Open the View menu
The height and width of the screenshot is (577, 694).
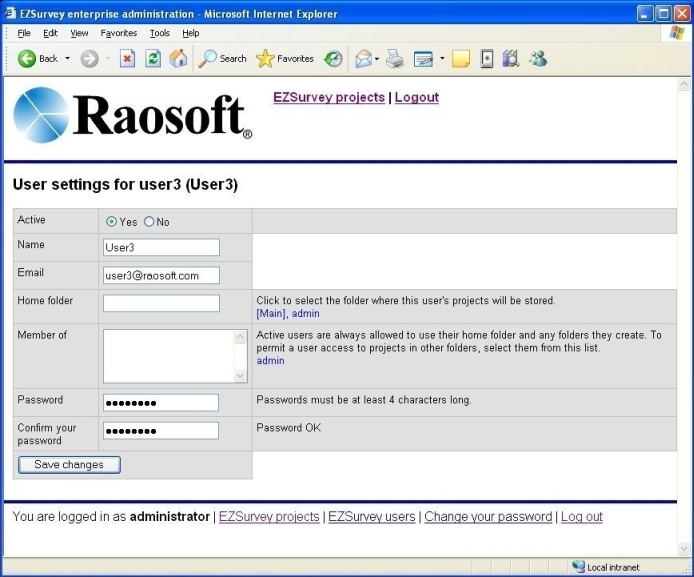tap(79, 33)
